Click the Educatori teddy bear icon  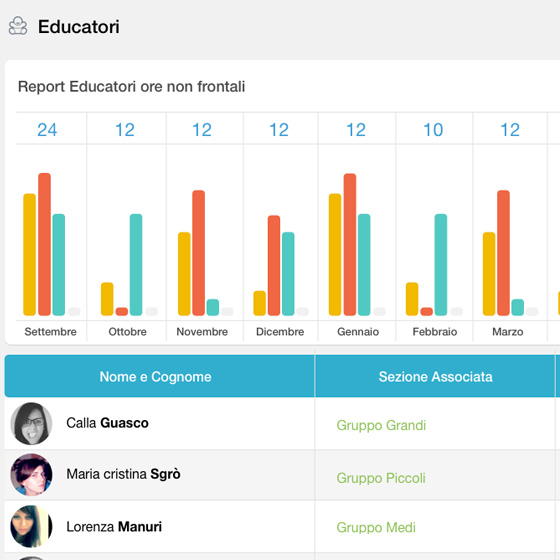tap(18, 26)
